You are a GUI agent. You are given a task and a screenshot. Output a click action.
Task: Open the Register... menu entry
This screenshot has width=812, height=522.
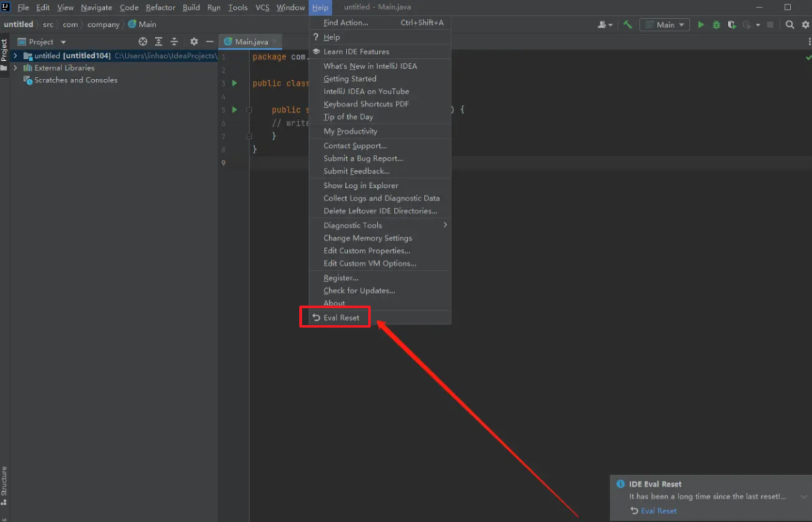click(380, 278)
